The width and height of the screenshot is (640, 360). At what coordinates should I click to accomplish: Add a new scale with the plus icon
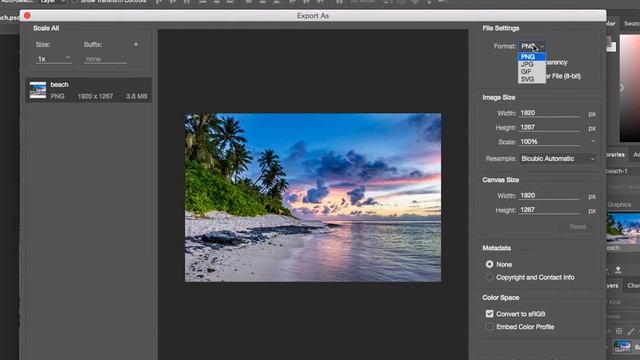click(x=136, y=44)
